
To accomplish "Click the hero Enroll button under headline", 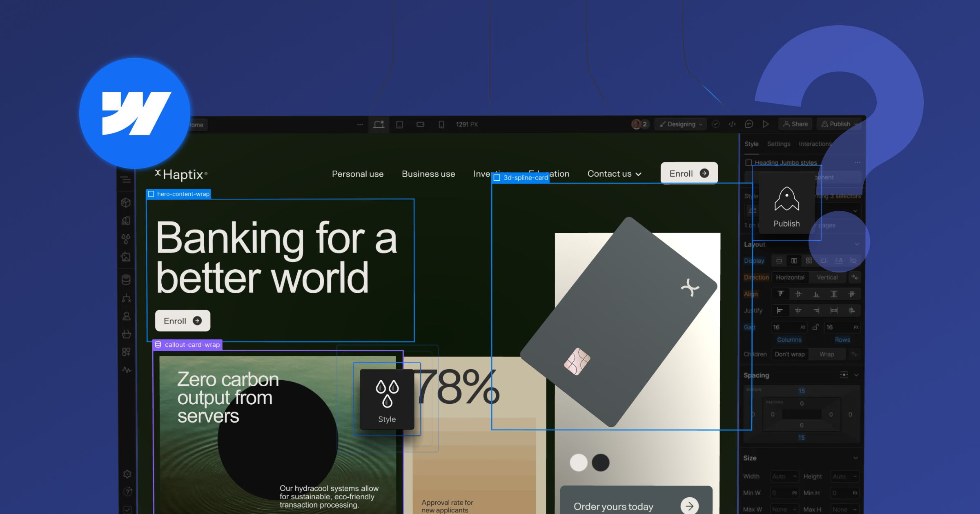I will [x=183, y=321].
